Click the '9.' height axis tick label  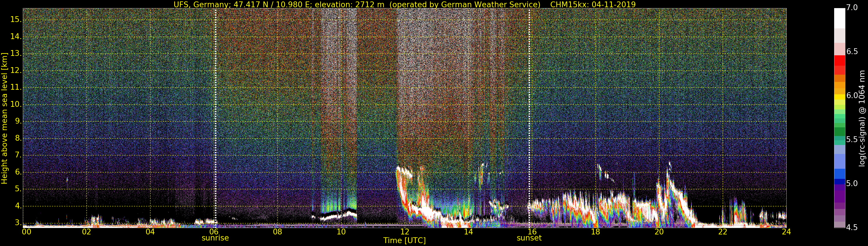pyautogui.click(x=18, y=121)
